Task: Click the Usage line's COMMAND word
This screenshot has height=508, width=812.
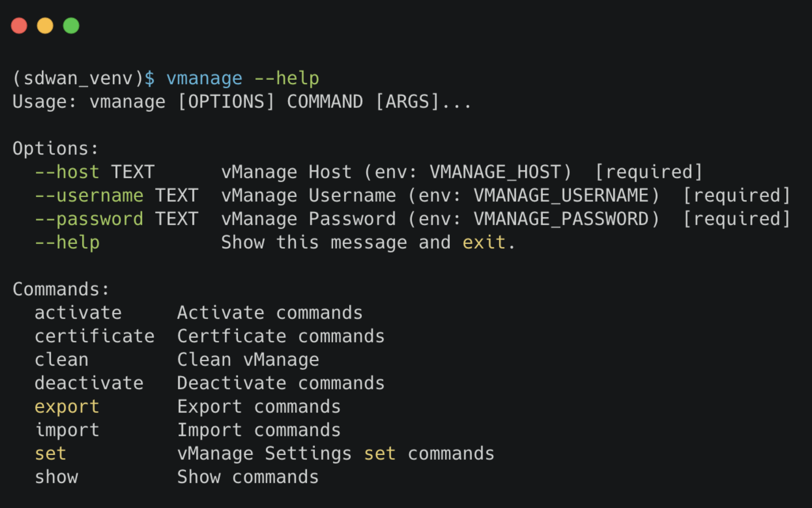Action: point(324,102)
